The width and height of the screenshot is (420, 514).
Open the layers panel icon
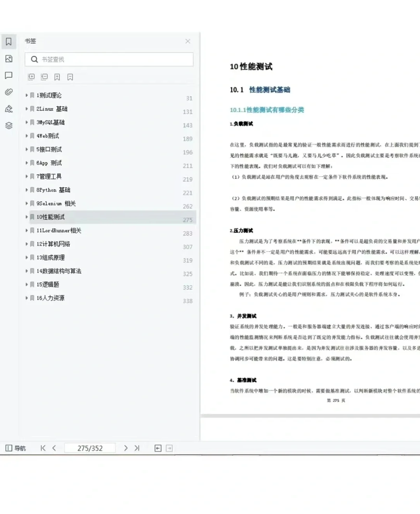[x=9, y=126]
